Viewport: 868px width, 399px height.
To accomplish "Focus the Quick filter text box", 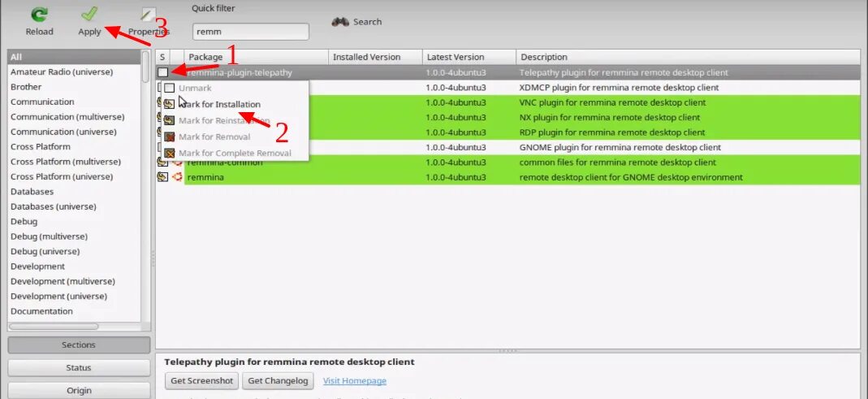I will coord(251,32).
